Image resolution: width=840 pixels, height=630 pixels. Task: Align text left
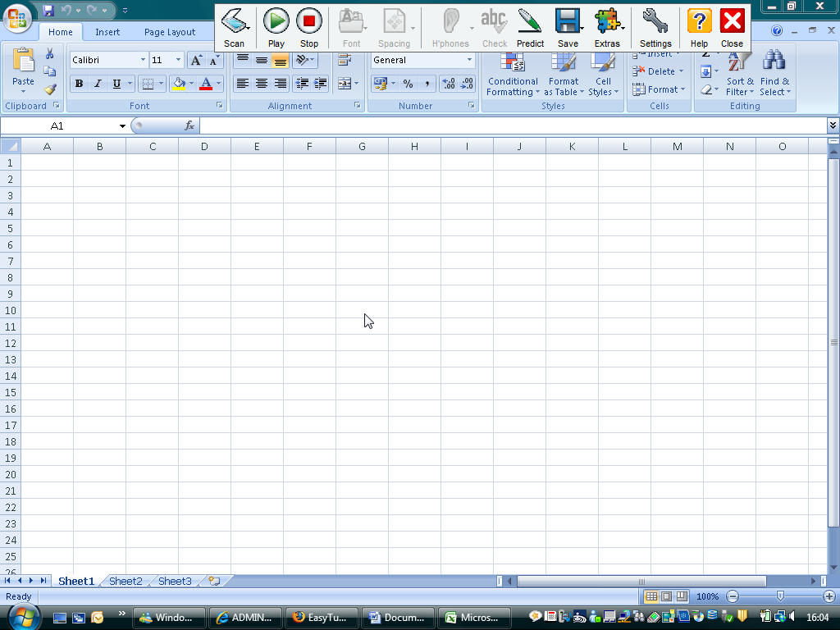tap(243, 84)
